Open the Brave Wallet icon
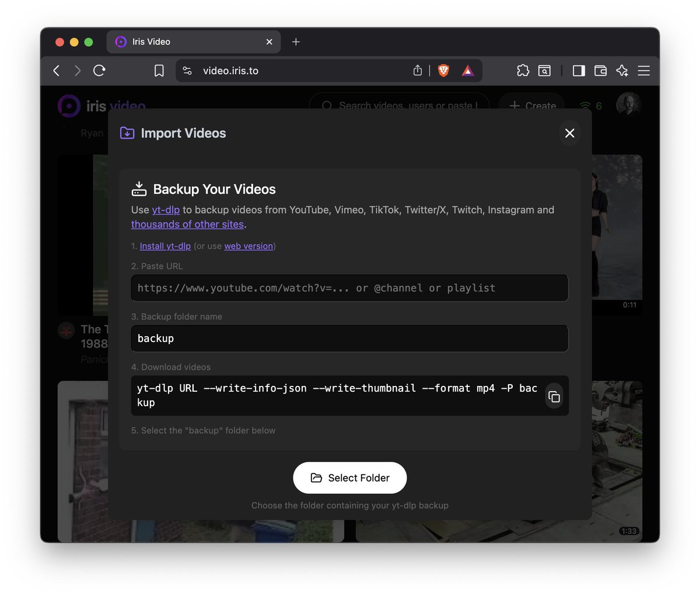 600,71
